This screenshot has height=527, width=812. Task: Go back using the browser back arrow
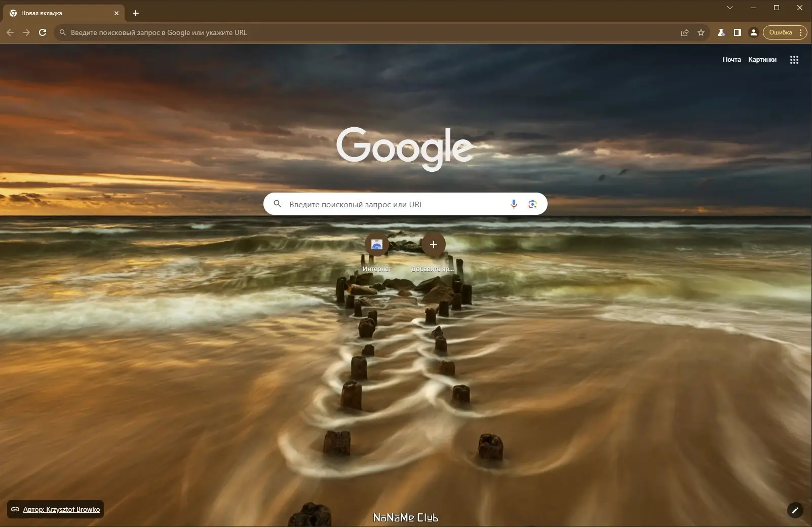point(10,32)
